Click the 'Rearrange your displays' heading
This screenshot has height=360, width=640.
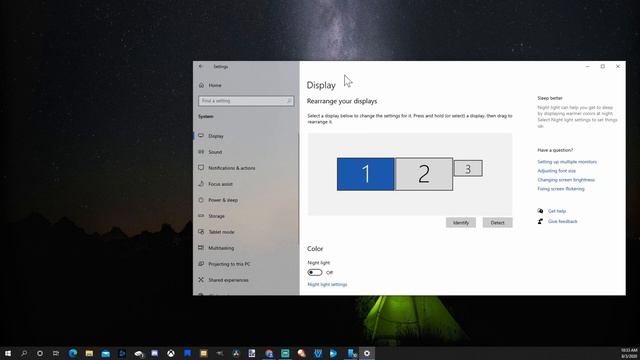pos(342,101)
